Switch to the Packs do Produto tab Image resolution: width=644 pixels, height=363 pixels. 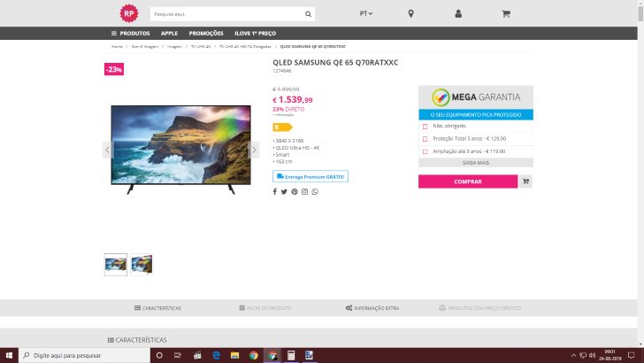265,308
